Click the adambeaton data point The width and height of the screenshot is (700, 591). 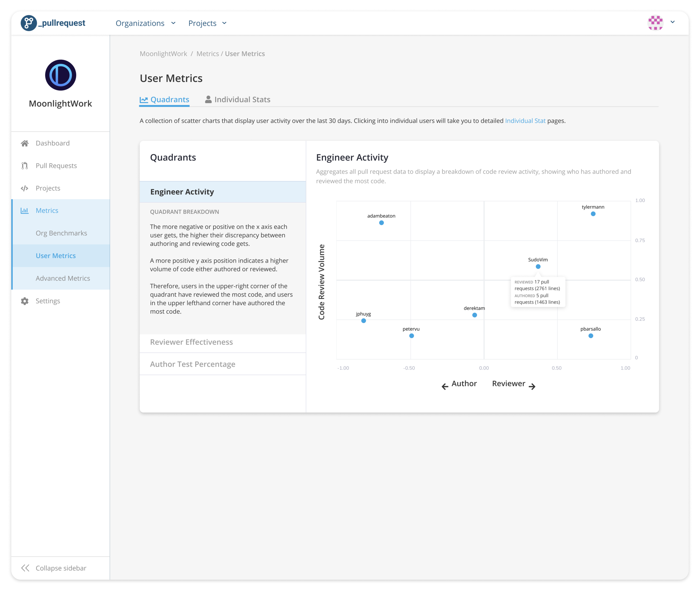pyautogui.click(x=382, y=223)
